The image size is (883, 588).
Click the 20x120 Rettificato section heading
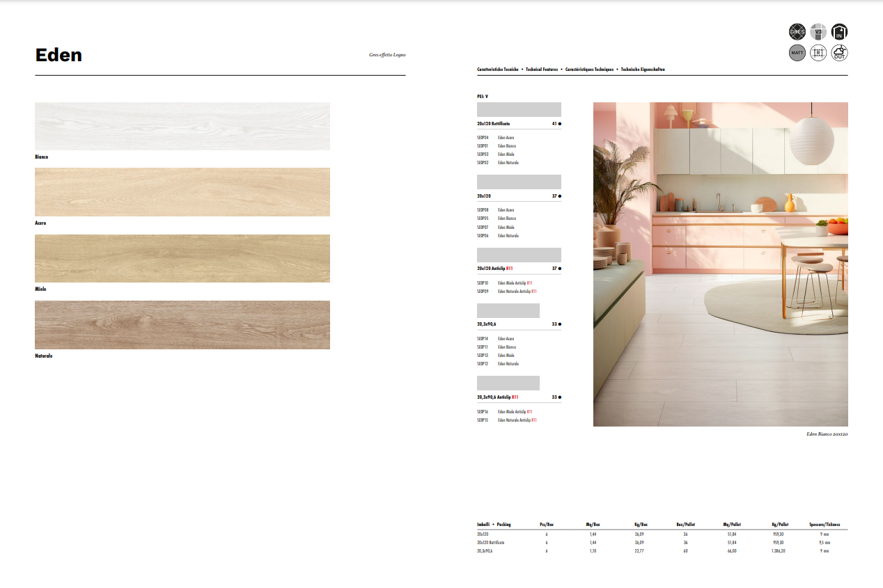[494, 124]
